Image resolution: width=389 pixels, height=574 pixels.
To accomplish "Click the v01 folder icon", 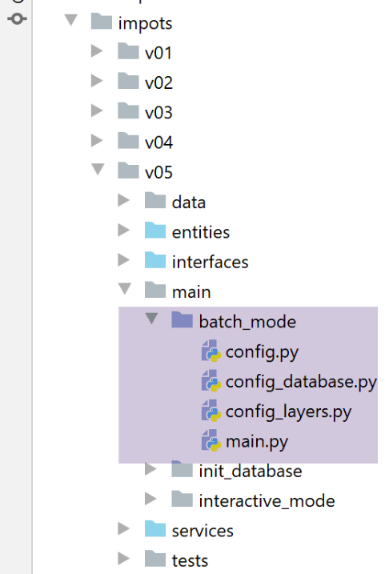I will point(128,51).
